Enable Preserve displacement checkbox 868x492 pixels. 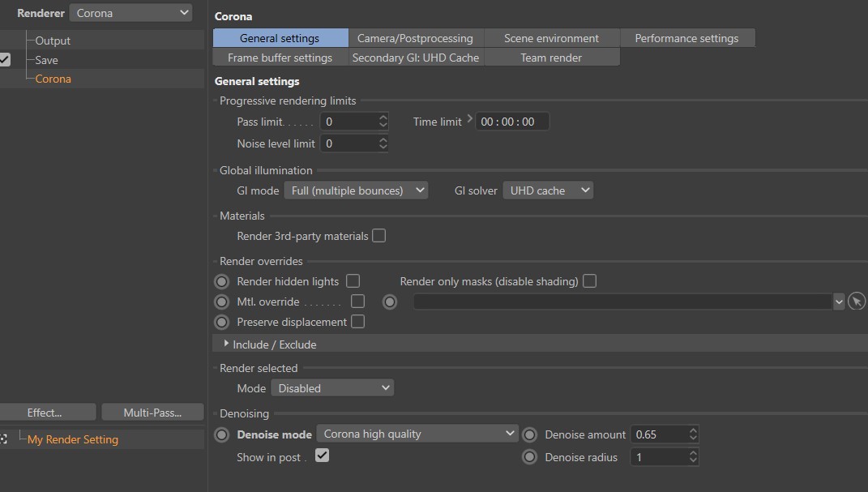click(x=357, y=322)
